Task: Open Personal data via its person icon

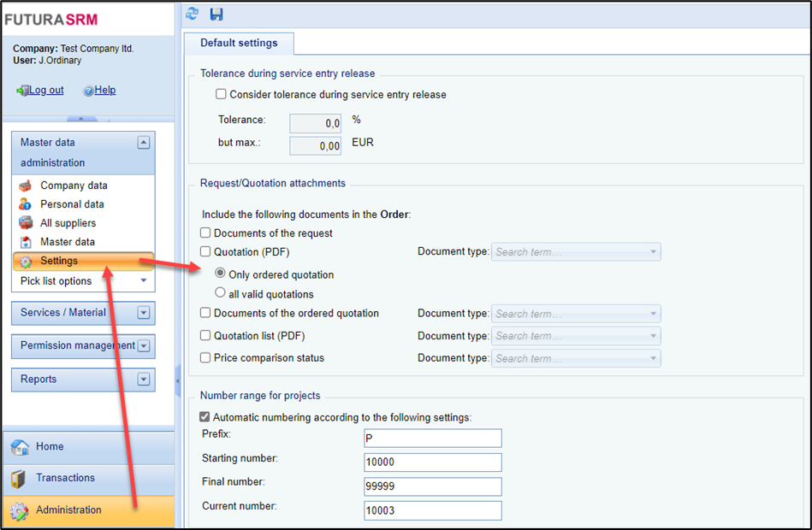Action: point(26,204)
